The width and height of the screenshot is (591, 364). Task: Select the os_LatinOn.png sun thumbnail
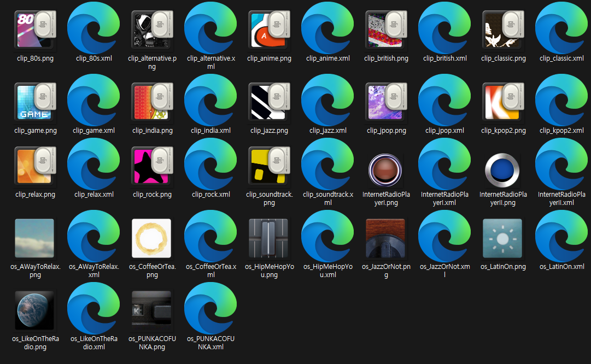502,238
